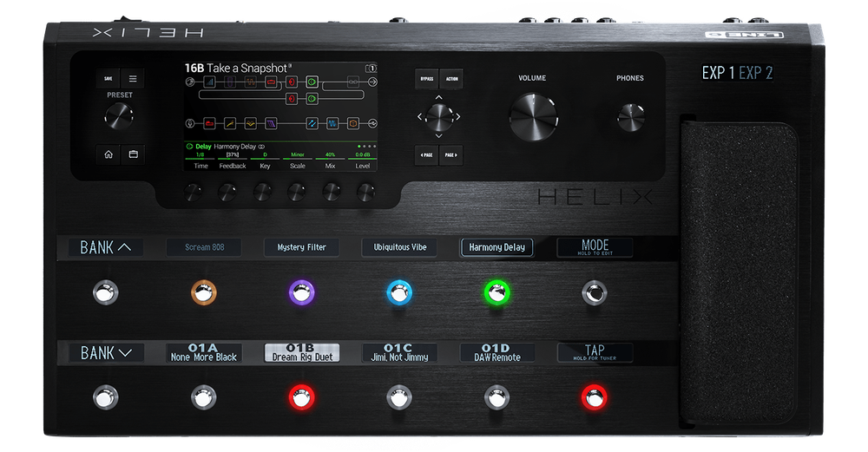Click the SAVE button

(x=108, y=79)
